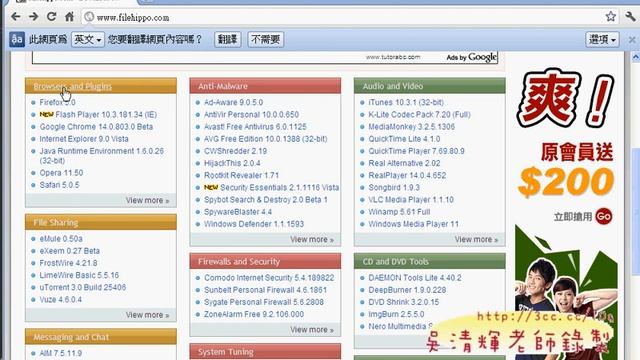Screen dimensions: 640x360
Task: Open the Google Chrome 14.0.803.0 Beta link
Action: click(x=96, y=127)
